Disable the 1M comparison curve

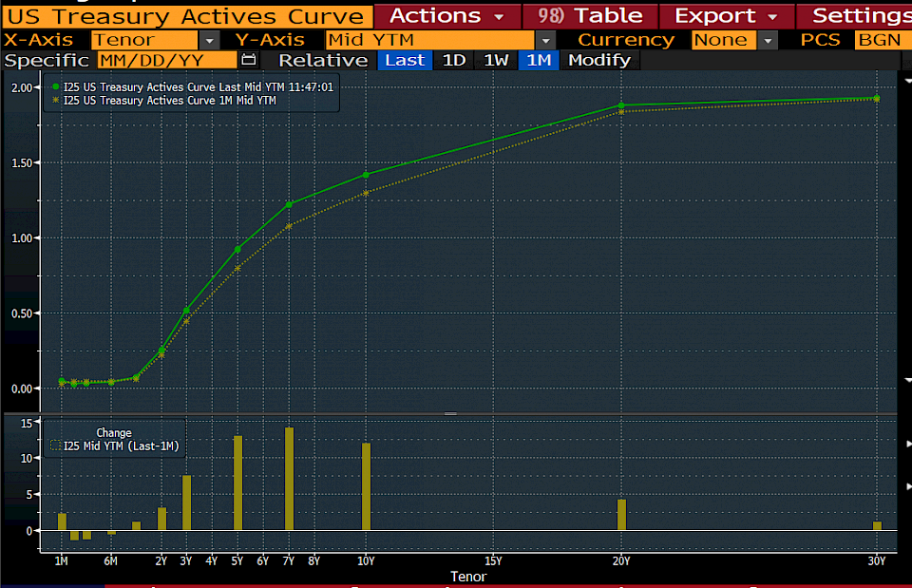[x=539, y=60]
